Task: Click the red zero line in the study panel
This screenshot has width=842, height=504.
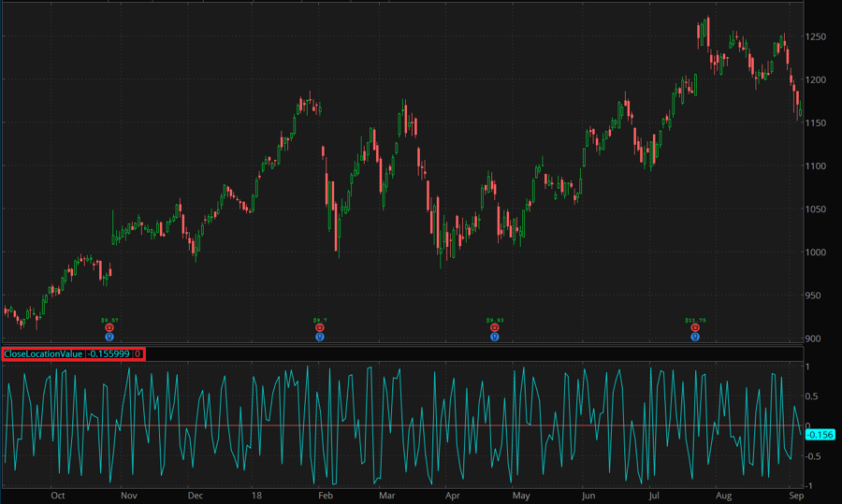Action: (281, 426)
